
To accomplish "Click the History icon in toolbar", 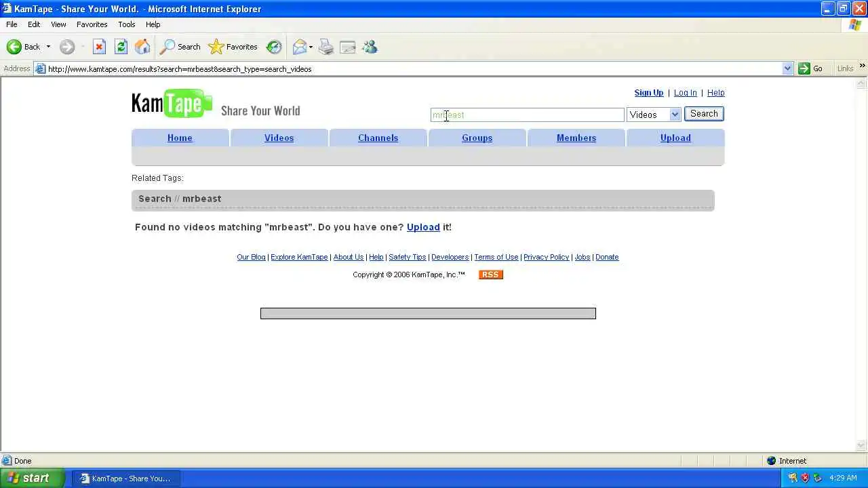I will pos(274,47).
